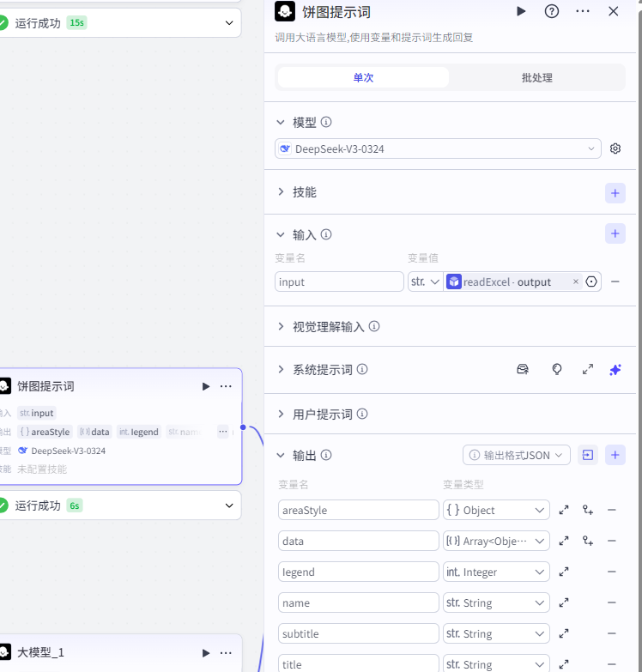Screen dimensions: 642x672
Task: Collapse the 输出 section
Action: [281, 455]
